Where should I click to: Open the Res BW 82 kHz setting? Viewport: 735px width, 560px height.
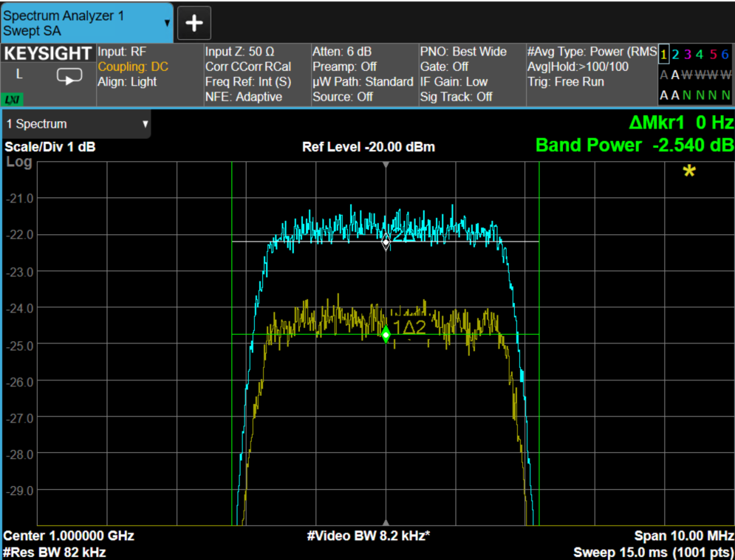55,552
